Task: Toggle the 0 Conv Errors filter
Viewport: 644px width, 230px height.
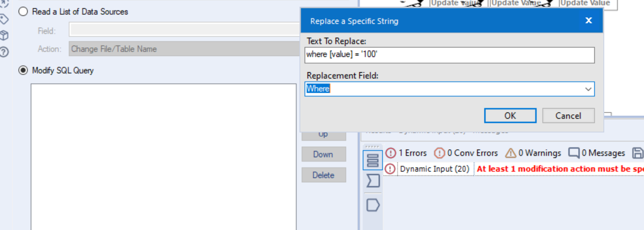Action: 466,153
